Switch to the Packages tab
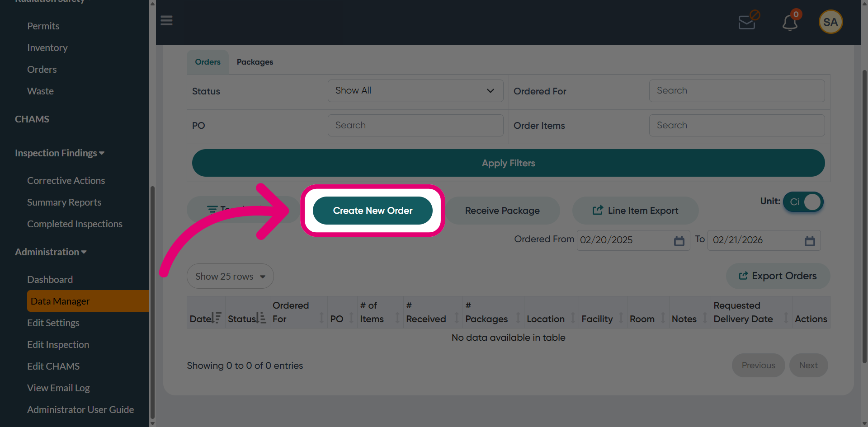Viewport: 868px width, 427px height. tap(255, 62)
